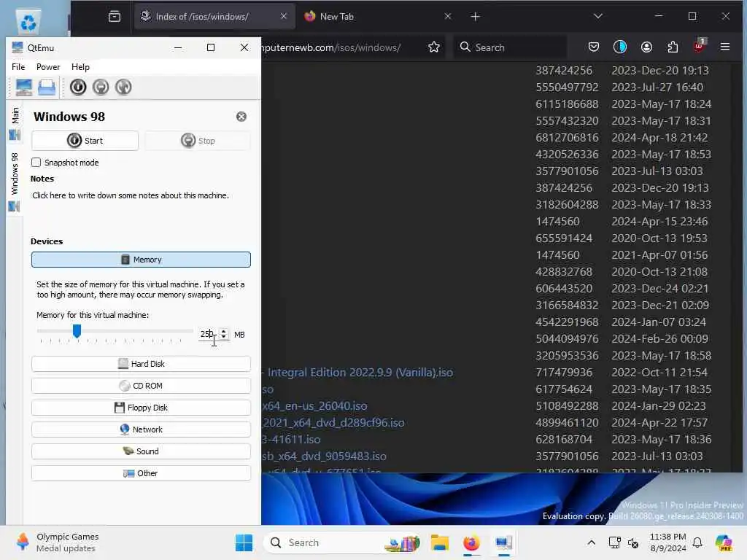
Task: Click the taskbar clock showing 11:38 PM
Action: [x=668, y=542]
